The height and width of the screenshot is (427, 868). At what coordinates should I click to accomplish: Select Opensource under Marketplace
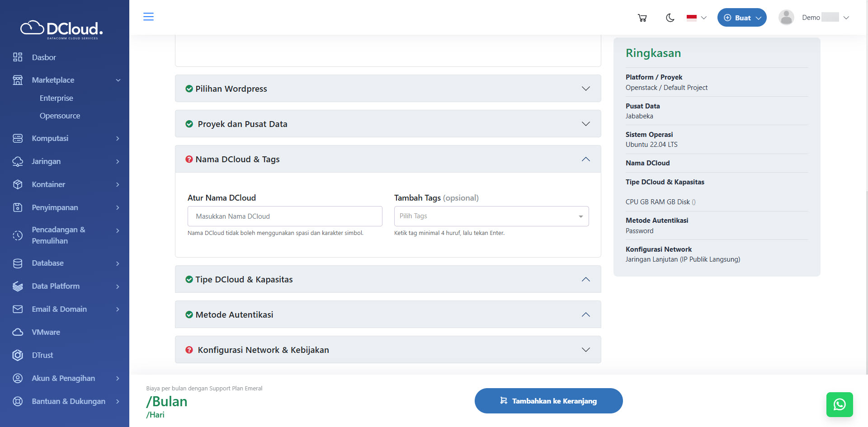click(x=60, y=116)
